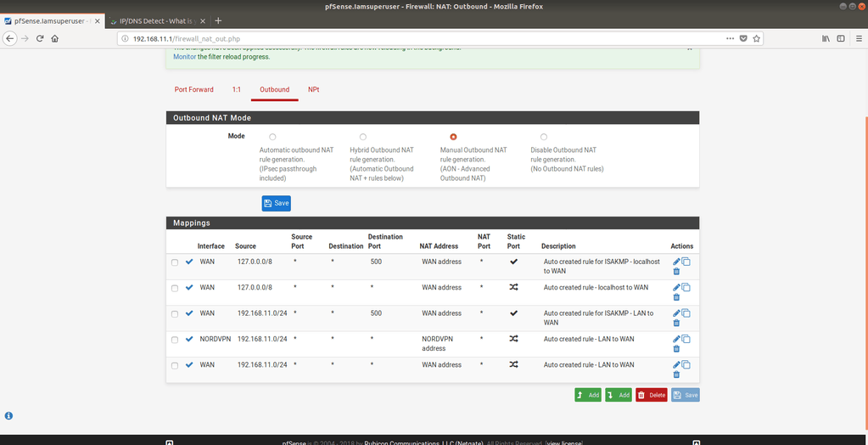The height and width of the screenshot is (445, 868).
Task: Disable the NORDVPN rule using its blue checkmark
Action: (189, 339)
